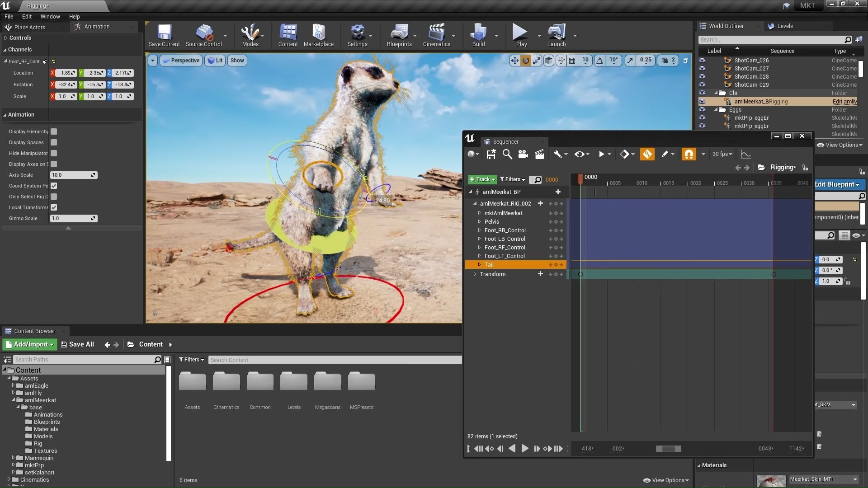The width and height of the screenshot is (868, 488).
Task: Create a camera with the Sequencer camera icon
Action: [x=523, y=154]
